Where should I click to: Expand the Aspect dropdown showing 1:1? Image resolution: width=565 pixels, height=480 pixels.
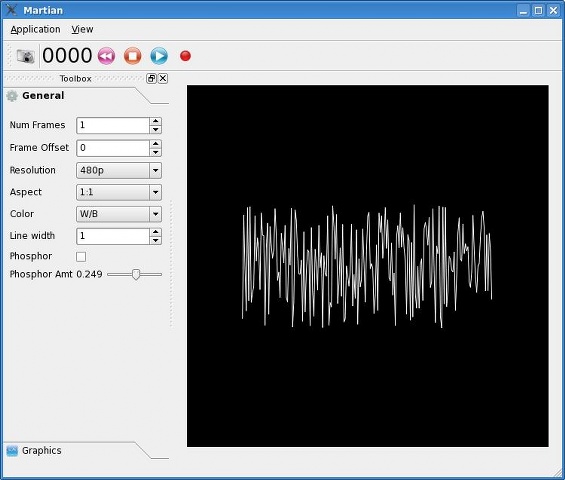[119, 192]
